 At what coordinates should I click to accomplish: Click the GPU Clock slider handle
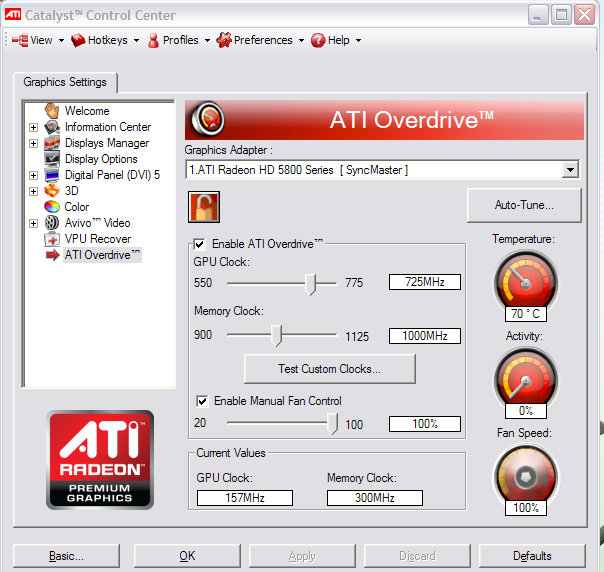(x=310, y=284)
